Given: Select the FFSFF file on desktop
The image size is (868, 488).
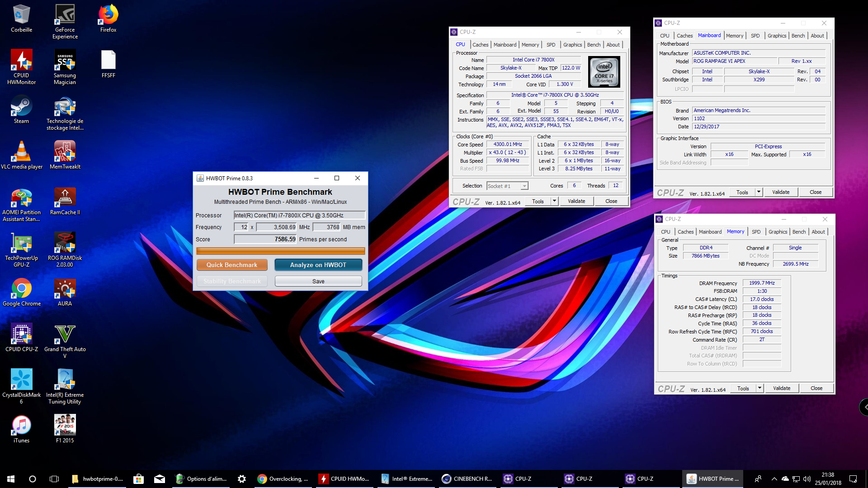Looking at the screenshot, I should pyautogui.click(x=108, y=64).
